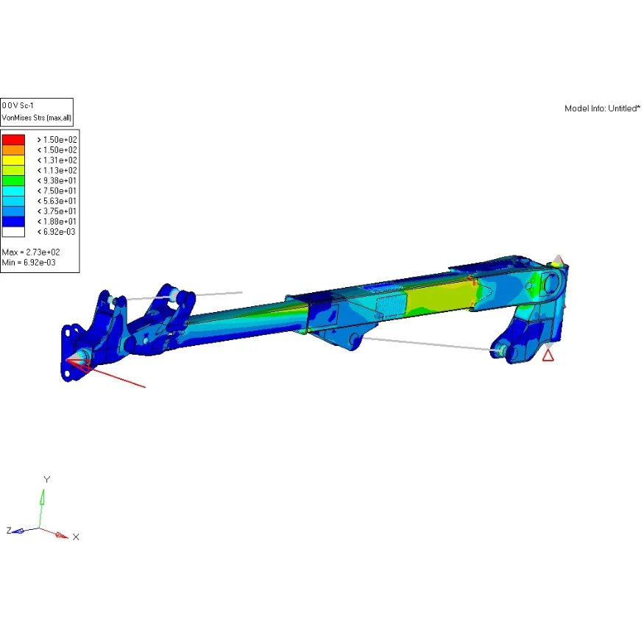Click the red legend color swatch
The height and width of the screenshot is (644, 644).
tap(13, 139)
